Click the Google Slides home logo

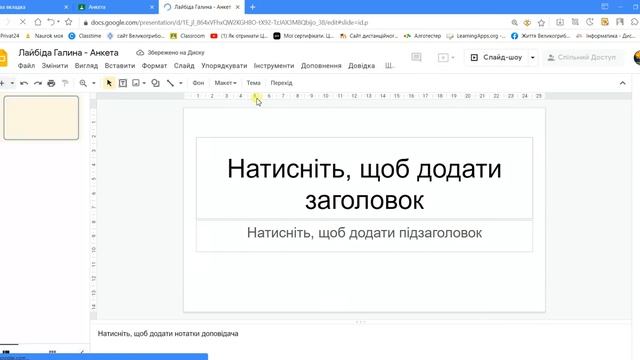(4, 58)
